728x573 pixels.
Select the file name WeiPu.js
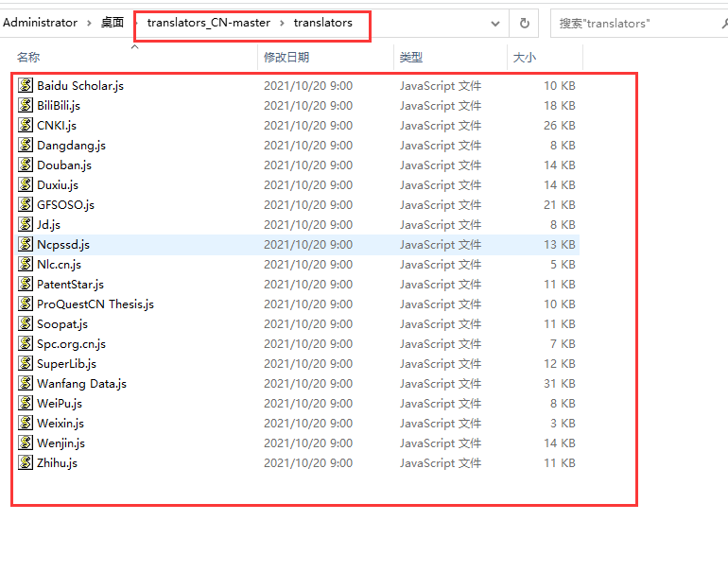click(60, 403)
